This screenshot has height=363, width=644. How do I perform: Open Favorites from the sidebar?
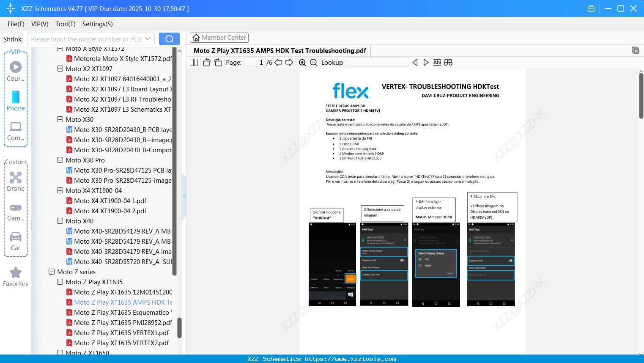coord(16,277)
